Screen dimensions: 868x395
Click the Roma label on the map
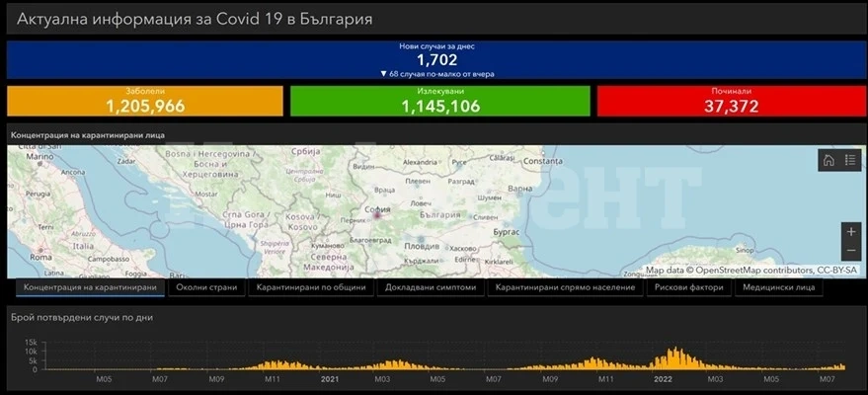pos(40,258)
